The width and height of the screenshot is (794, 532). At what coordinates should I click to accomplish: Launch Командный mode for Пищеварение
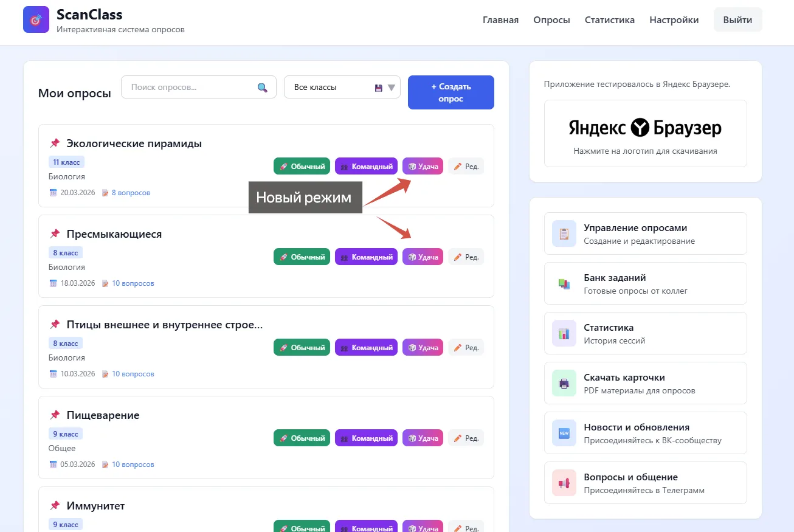(366, 438)
